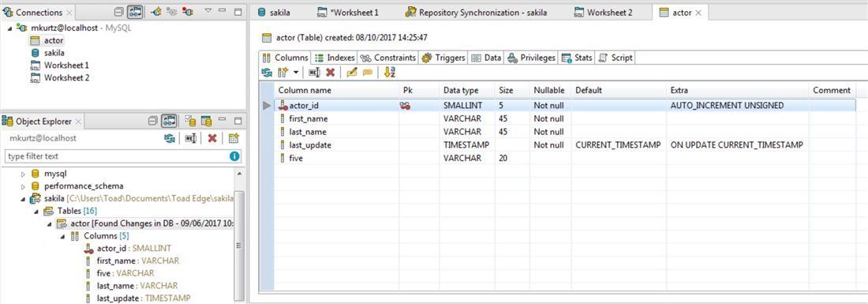The width and height of the screenshot is (868, 304).
Task: Click rename icon in Object Explorer toolbar
Action: click(x=190, y=138)
